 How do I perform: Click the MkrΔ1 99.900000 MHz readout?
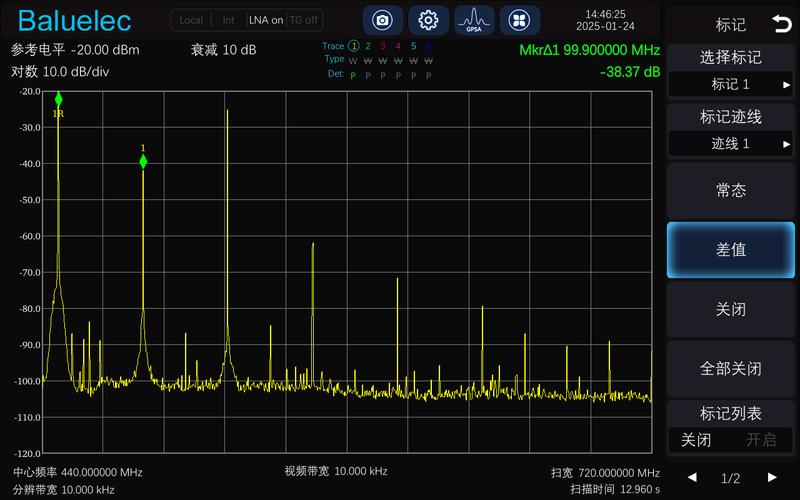[589, 50]
